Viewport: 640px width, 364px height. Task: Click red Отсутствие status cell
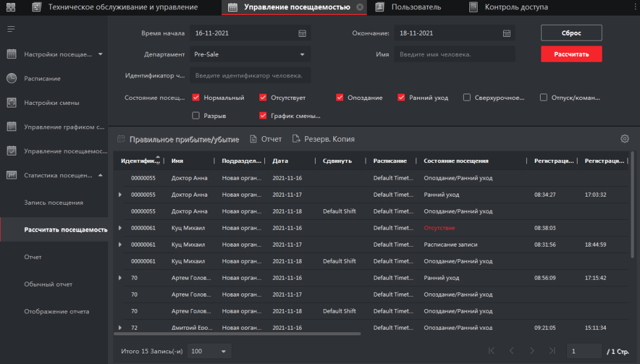click(439, 228)
